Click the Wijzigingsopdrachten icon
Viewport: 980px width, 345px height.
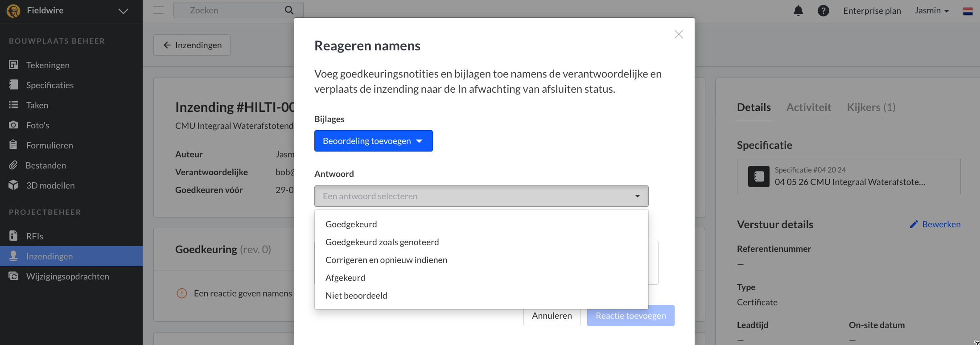point(13,276)
